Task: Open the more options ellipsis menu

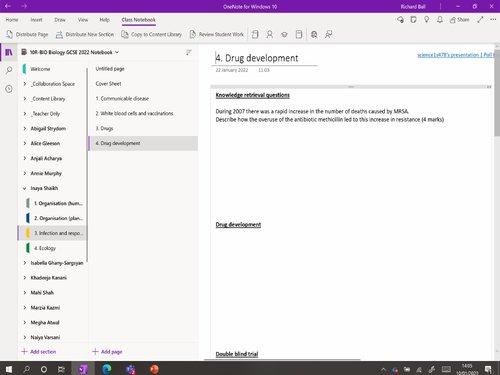Action: tap(493, 20)
